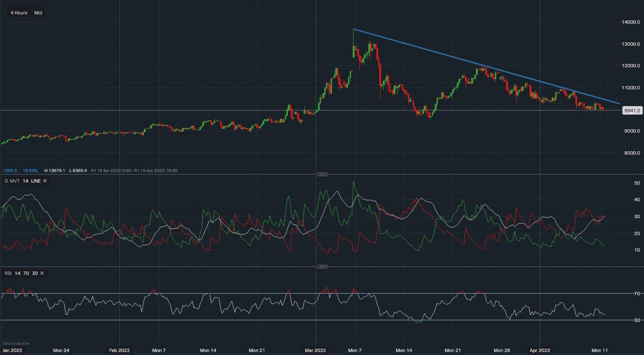This screenshot has height=355, width=644.
Task: Click the 1565.3 range points value
Action: tap(10, 170)
